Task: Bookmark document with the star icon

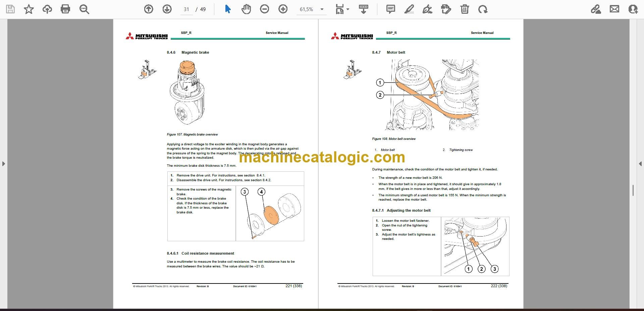Action: 29,9
